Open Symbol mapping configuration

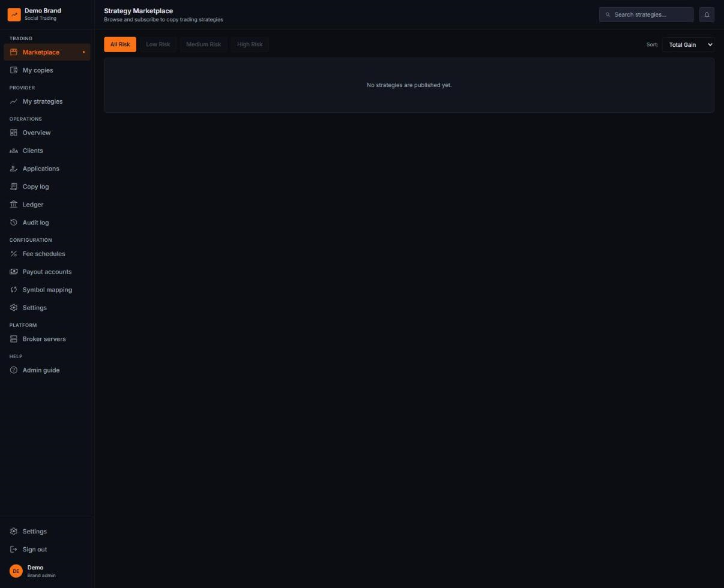pos(47,290)
